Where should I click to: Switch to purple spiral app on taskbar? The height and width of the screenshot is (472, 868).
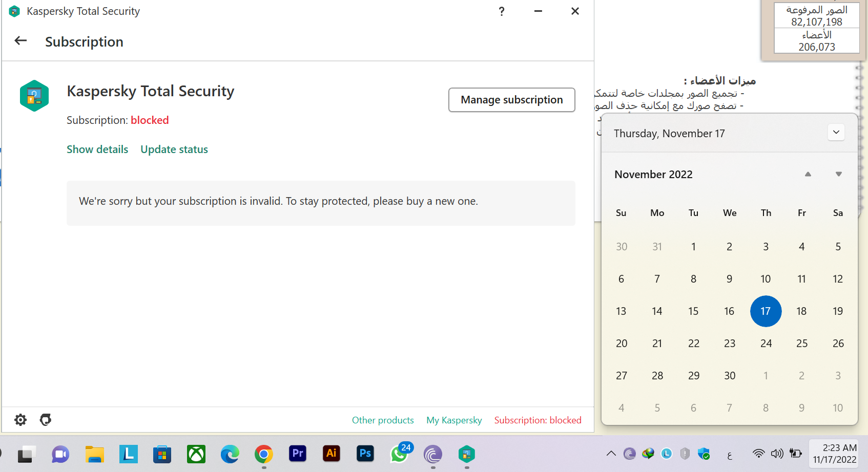click(433, 454)
